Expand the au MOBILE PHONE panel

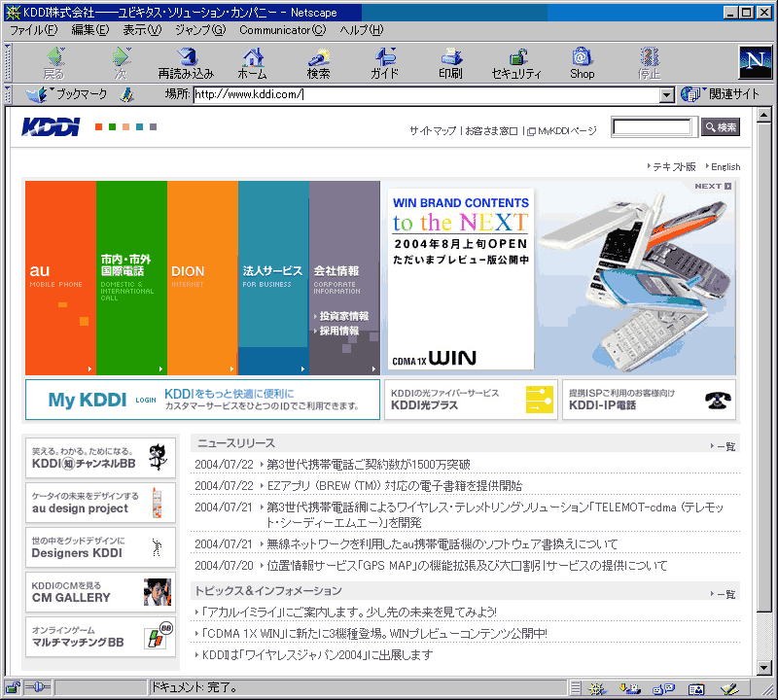(x=60, y=278)
